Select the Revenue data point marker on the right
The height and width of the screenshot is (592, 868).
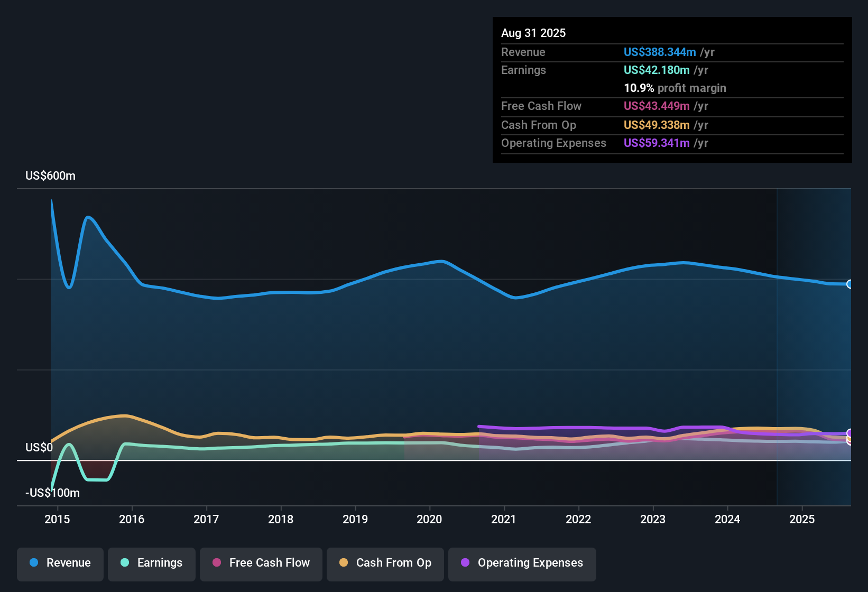click(x=850, y=284)
